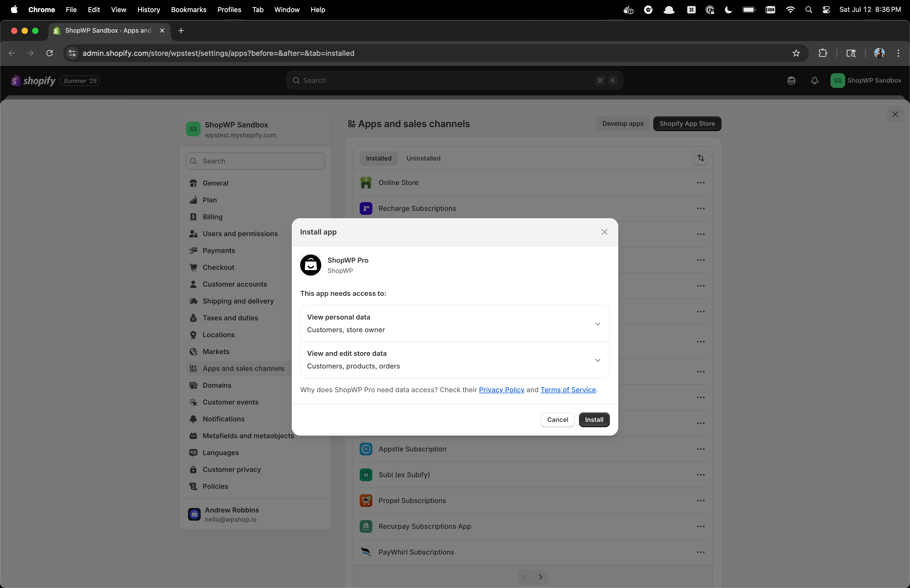Screen dimensions: 910x588
Task: Click the Install button in dialog
Action: point(594,420)
